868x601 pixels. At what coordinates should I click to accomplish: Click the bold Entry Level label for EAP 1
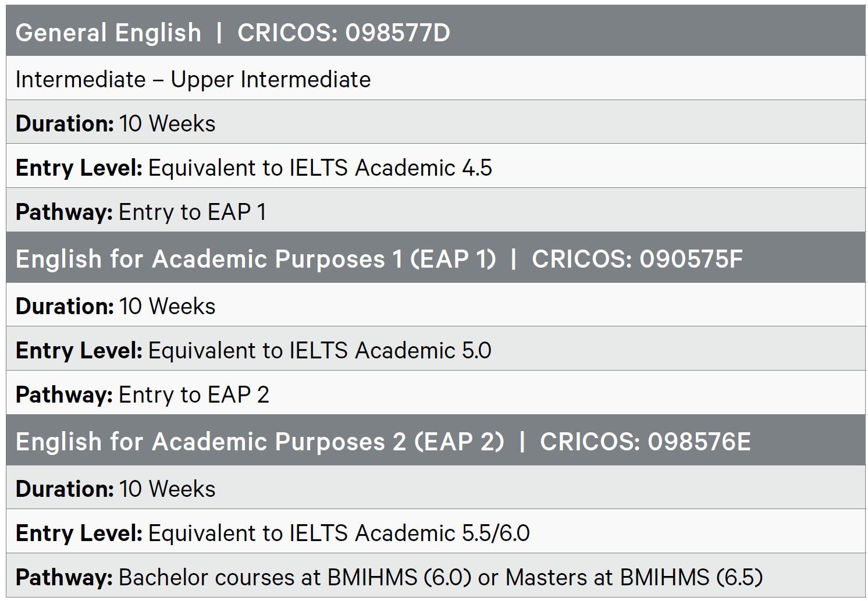(79, 351)
